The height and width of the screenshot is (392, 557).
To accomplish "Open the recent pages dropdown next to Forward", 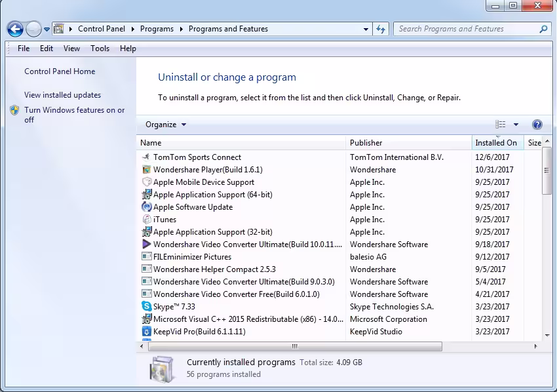I will [47, 29].
